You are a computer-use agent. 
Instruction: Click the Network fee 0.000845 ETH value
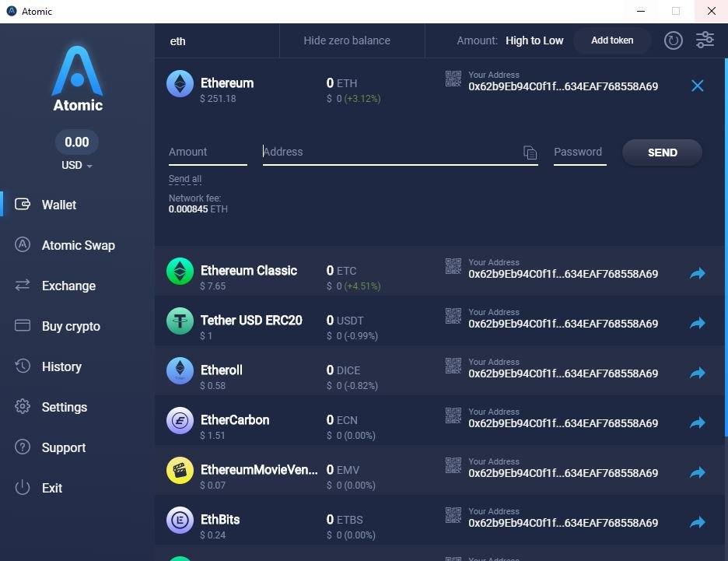198,209
